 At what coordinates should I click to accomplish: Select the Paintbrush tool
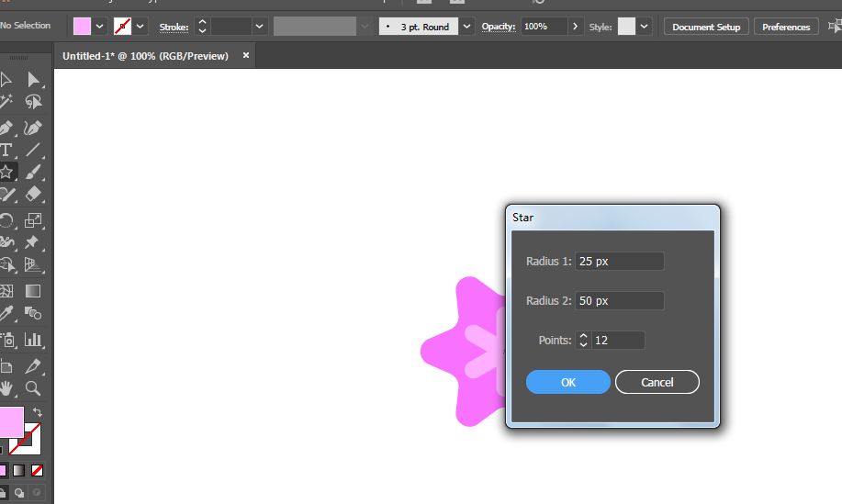(x=33, y=172)
